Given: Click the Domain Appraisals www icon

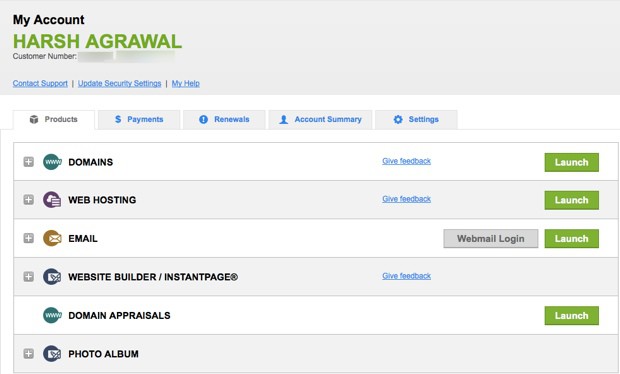Looking at the screenshot, I should click(x=52, y=315).
